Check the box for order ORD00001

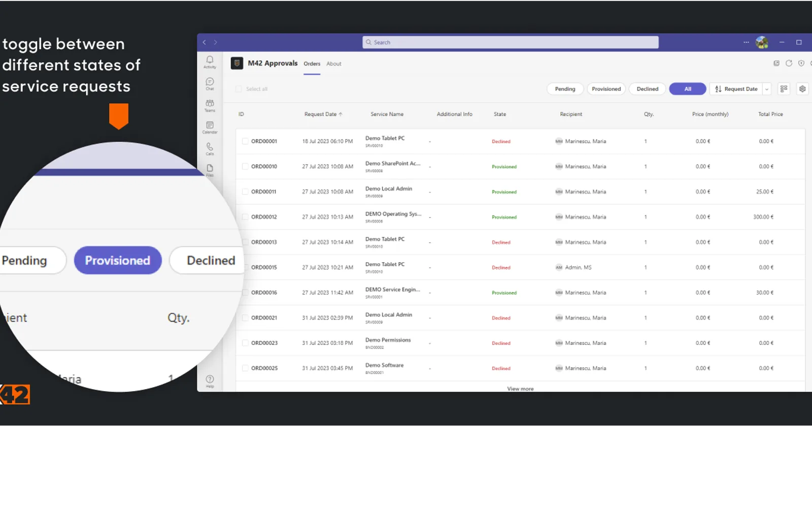click(245, 141)
